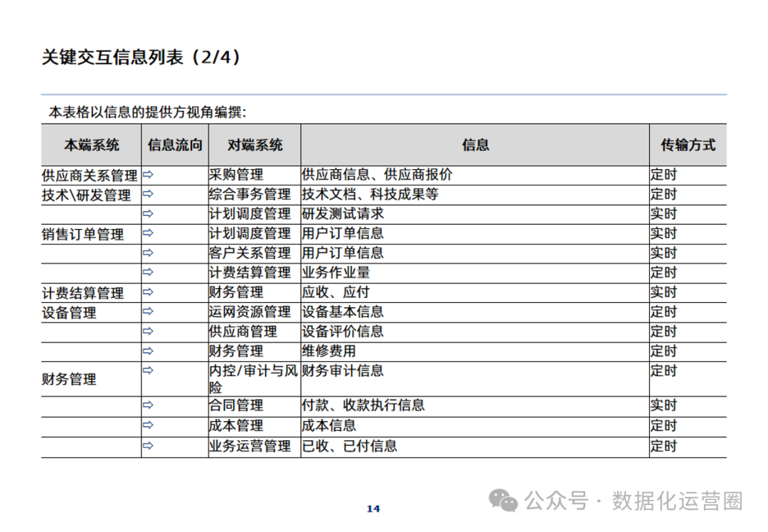Click the arrow in the 销售订单管理 row

pyautogui.click(x=148, y=233)
